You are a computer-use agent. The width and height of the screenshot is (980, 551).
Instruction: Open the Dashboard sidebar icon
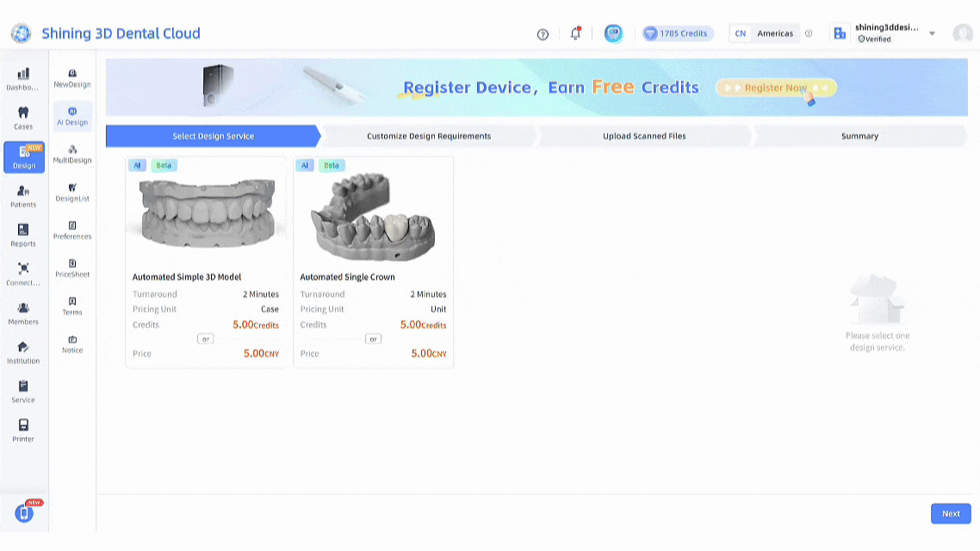pyautogui.click(x=23, y=78)
